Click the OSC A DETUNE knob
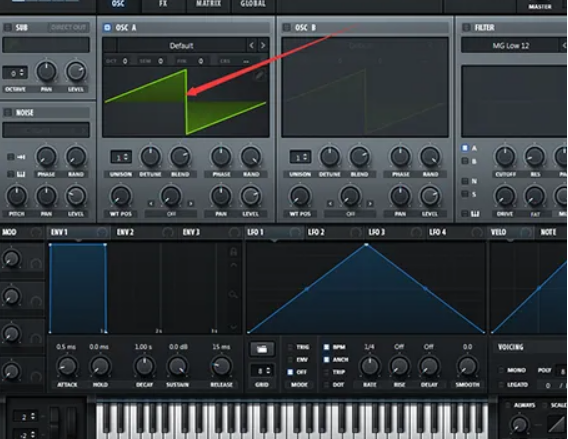Image resolution: width=568 pixels, height=439 pixels. (x=150, y=156)
